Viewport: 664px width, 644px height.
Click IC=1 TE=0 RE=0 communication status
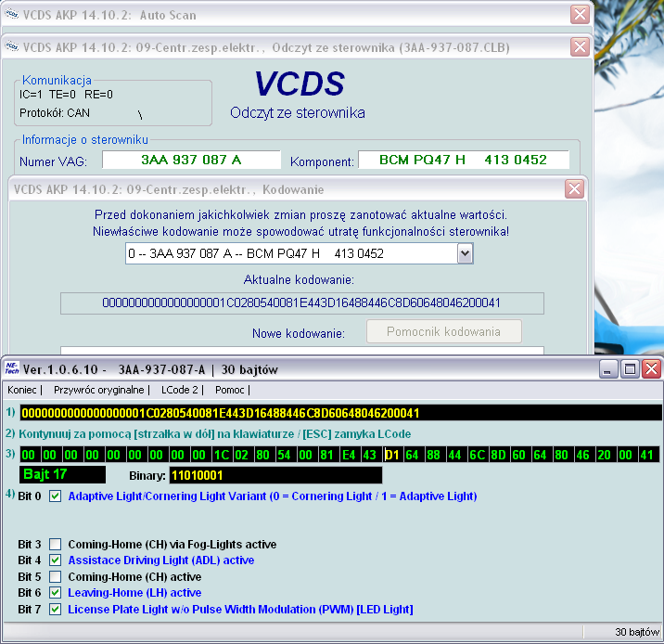pyautogui.click(x=66, y=95)
